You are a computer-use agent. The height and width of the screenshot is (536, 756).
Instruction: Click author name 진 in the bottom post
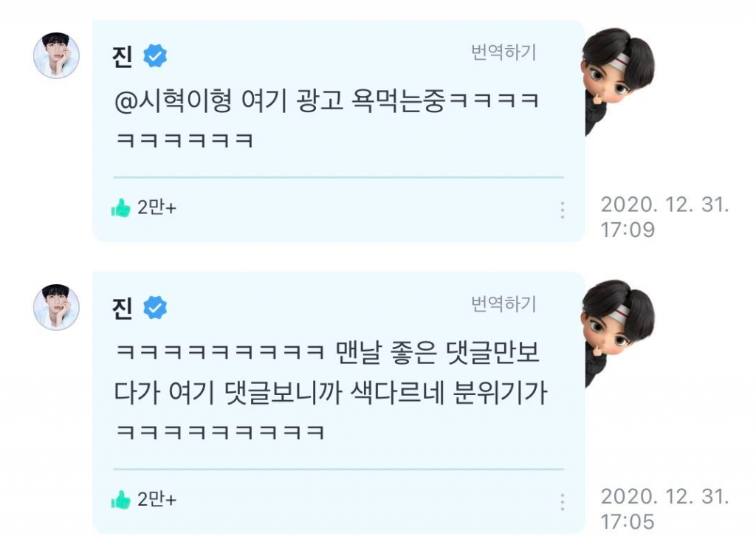point(122,308)
